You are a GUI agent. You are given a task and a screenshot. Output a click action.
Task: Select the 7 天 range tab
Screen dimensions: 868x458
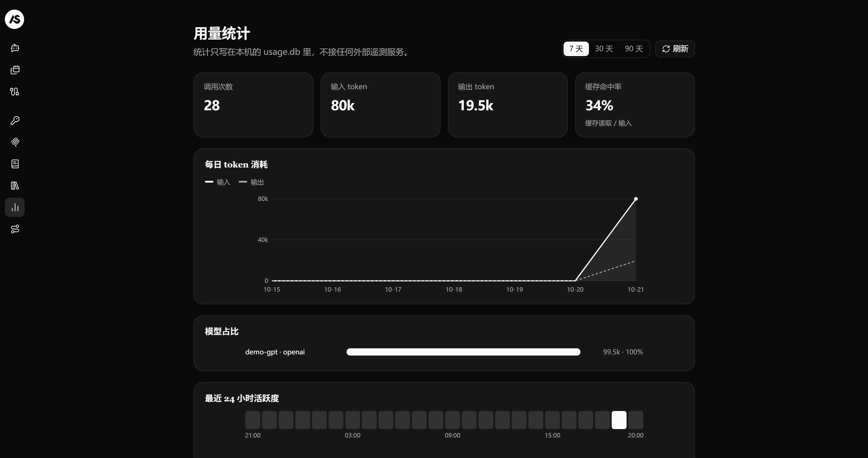pos(576,49)
